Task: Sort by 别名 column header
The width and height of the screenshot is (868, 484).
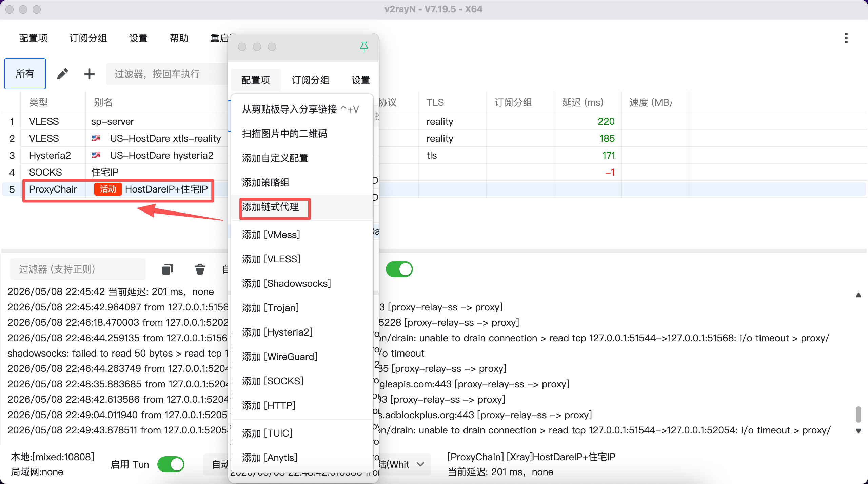Action: click(x=157, y=102)
